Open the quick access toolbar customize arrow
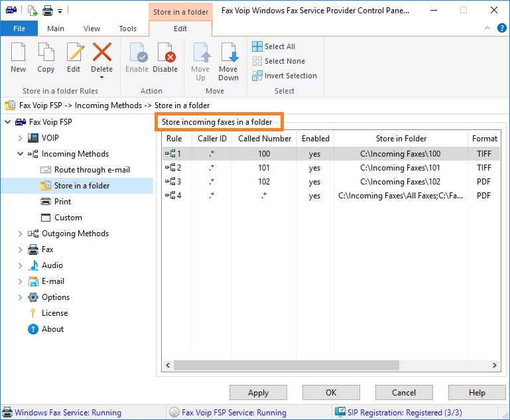Viewport: 510px width, 420px height. [x=60, y=11]
